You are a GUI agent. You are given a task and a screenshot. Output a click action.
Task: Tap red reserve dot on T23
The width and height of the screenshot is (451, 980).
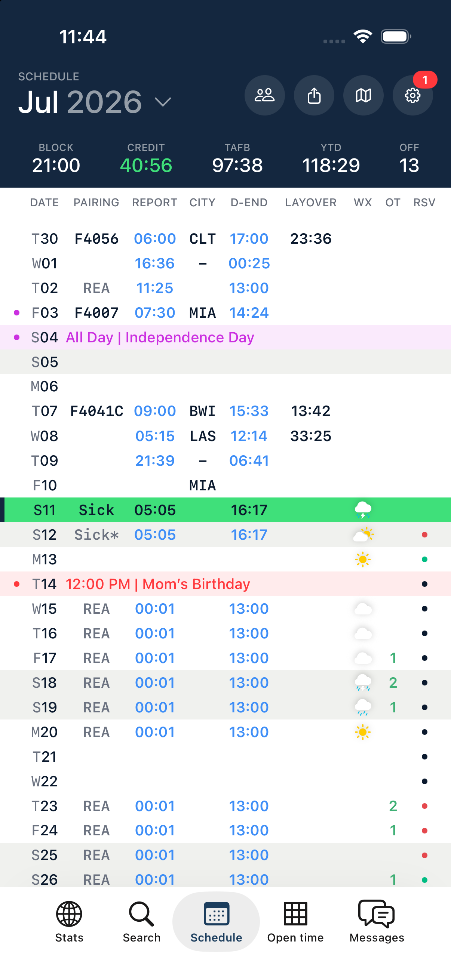coord(425,806)
